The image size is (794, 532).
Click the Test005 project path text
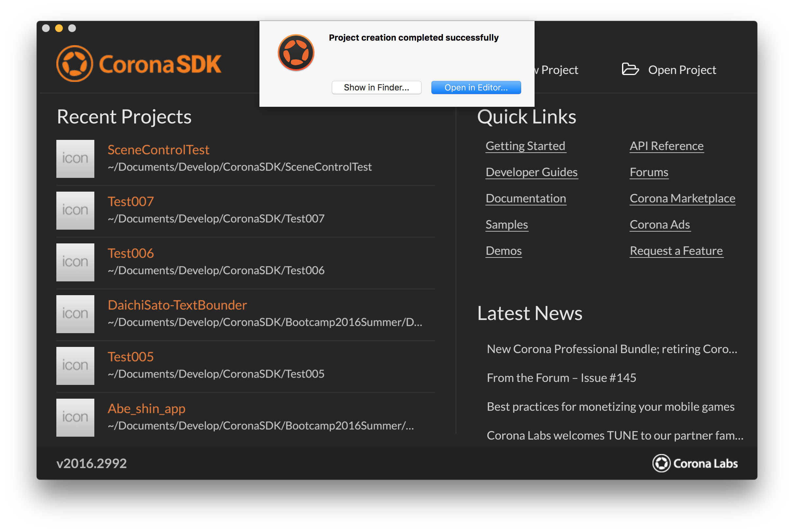(x=216, y=374)
